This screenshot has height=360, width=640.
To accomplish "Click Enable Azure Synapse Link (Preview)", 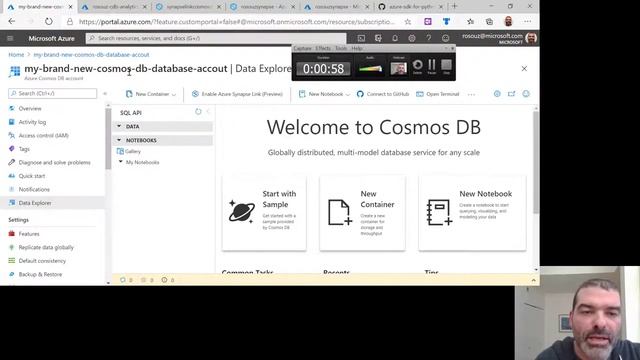I will coord(237,94).
